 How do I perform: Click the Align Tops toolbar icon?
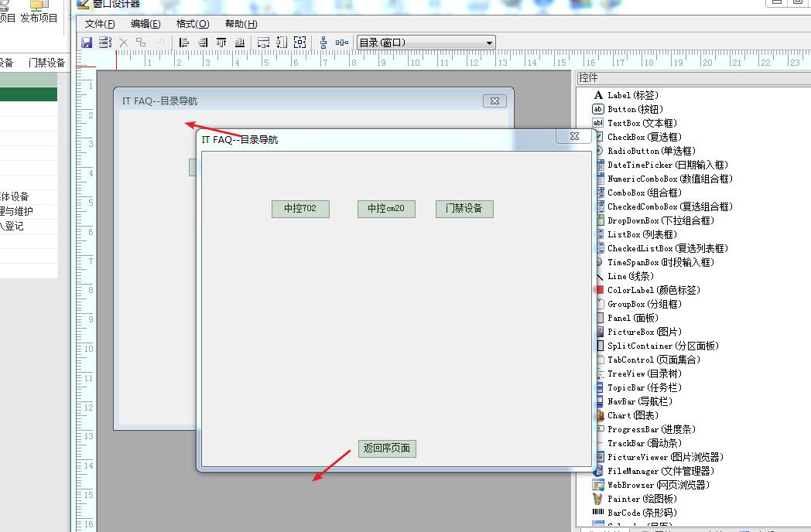coord(221,43)
